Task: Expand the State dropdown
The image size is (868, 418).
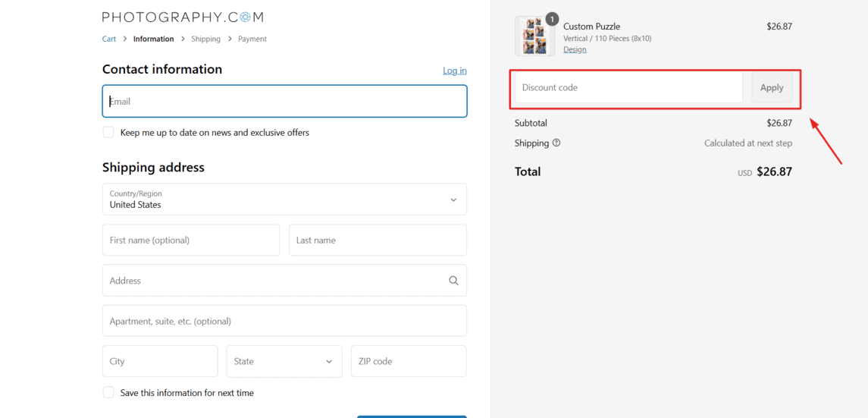Action: [284, 362]
